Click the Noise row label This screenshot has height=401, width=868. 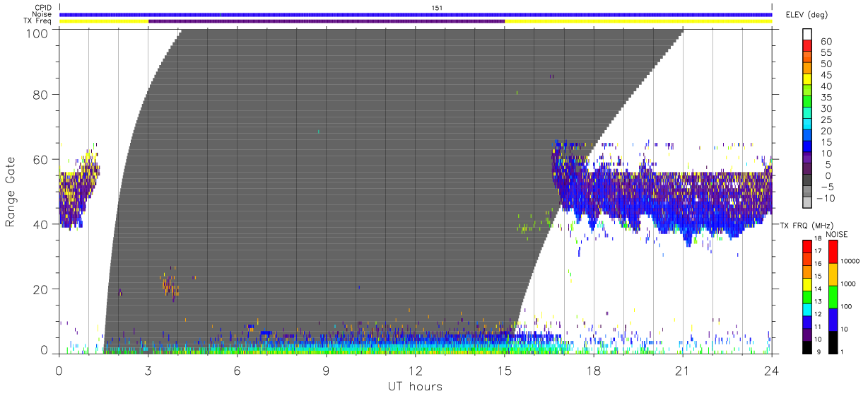point(42,14)
